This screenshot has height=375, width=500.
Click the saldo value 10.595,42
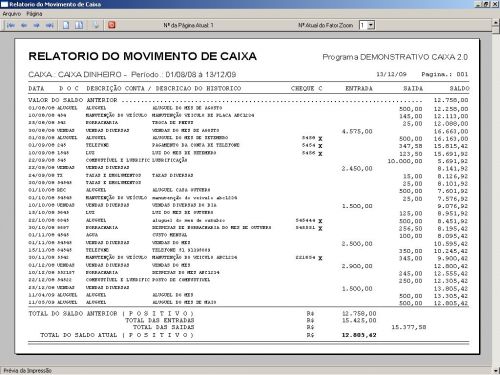[x=451, y=244]
